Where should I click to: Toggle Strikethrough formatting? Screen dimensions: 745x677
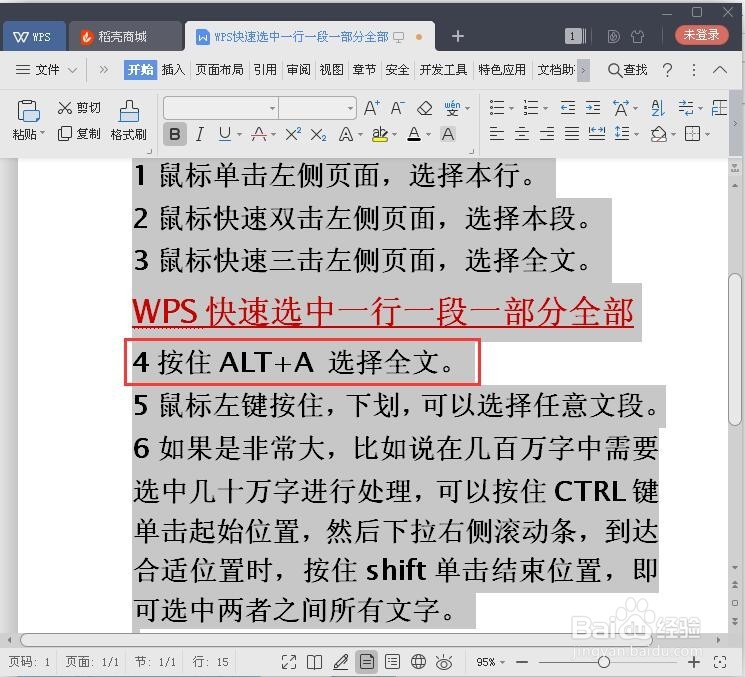(259, 134)
